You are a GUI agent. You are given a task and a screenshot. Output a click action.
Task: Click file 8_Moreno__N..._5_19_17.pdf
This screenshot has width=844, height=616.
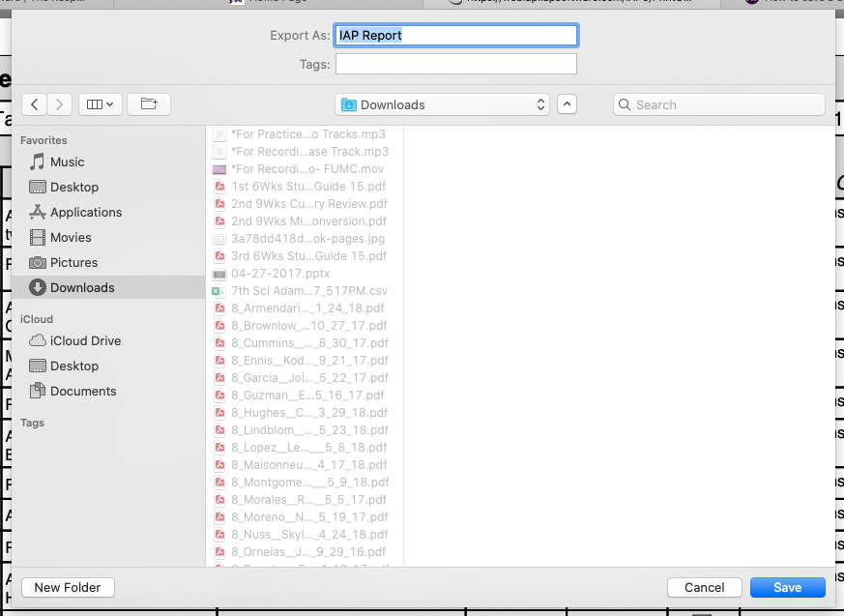[305, 517]
